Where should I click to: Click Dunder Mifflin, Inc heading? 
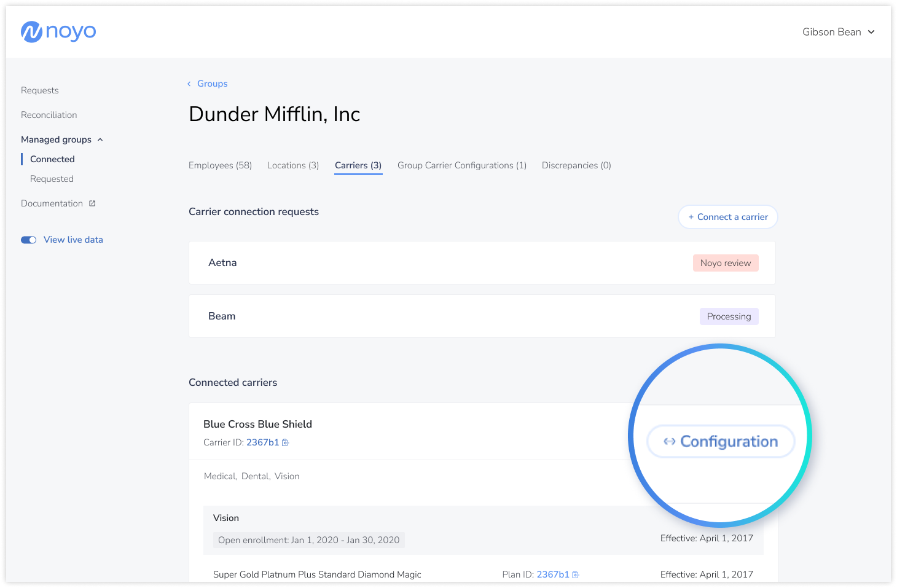[x=275, y=114]
